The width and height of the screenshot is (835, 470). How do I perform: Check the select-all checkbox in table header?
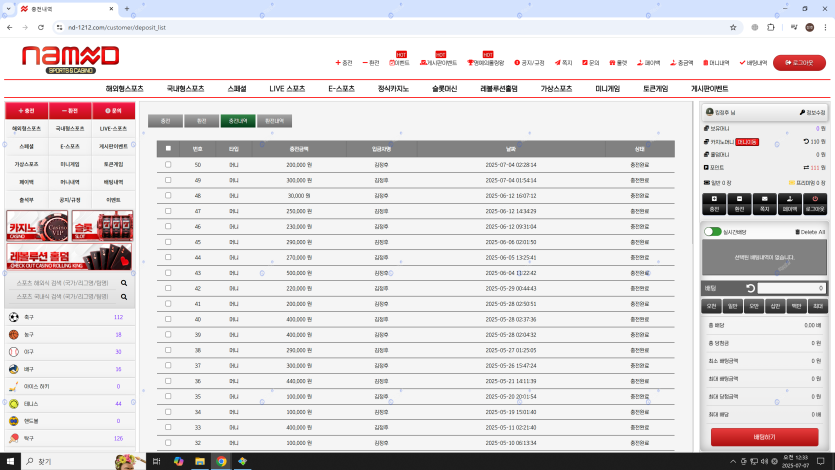click(x=168, y=148)
